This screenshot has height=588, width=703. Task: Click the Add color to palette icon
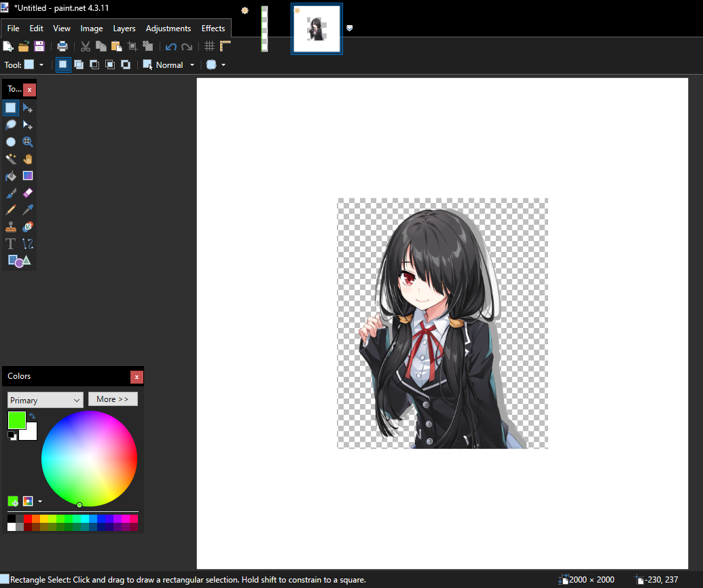point(13,501)
